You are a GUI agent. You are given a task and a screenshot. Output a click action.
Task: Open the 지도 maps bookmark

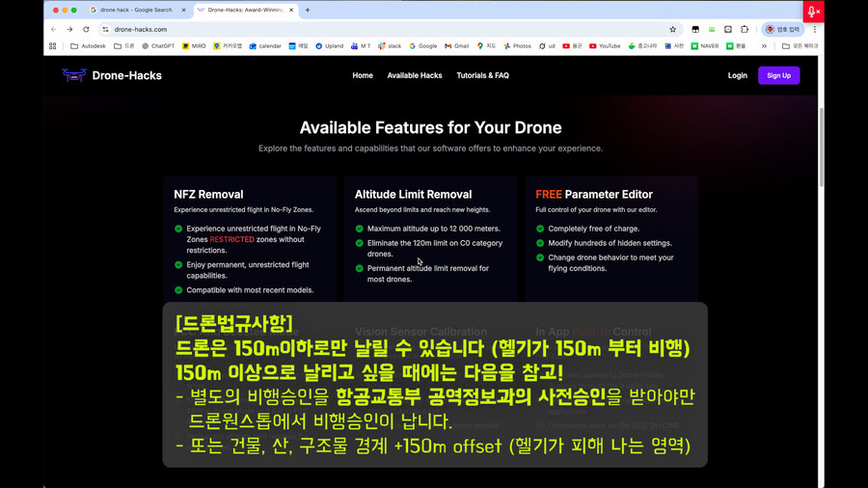point(486,46)
